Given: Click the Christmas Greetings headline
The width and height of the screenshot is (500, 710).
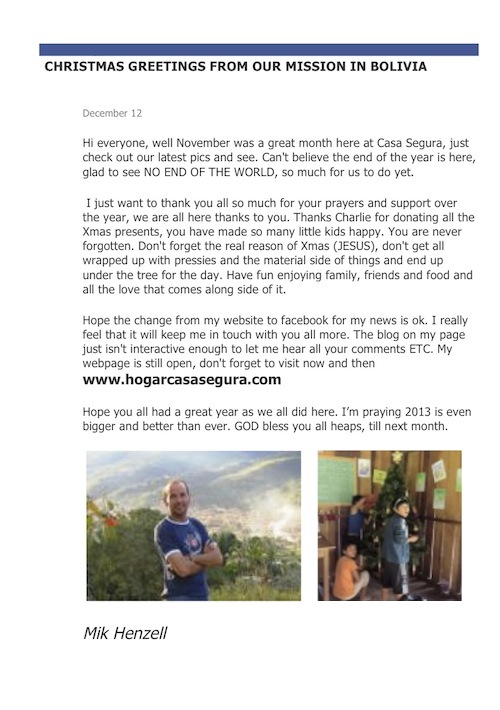Looking at the screenshot, I should (236, 67).
